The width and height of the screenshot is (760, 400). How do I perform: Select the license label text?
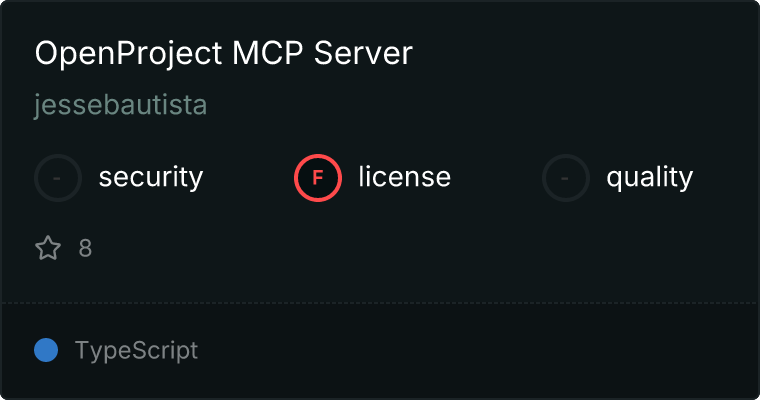[404, 178]
